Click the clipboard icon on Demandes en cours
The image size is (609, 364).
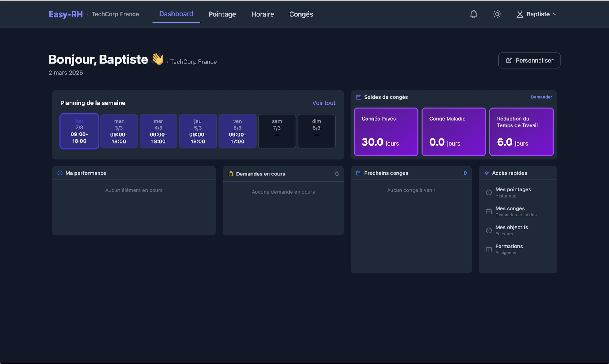coord(231,174)
